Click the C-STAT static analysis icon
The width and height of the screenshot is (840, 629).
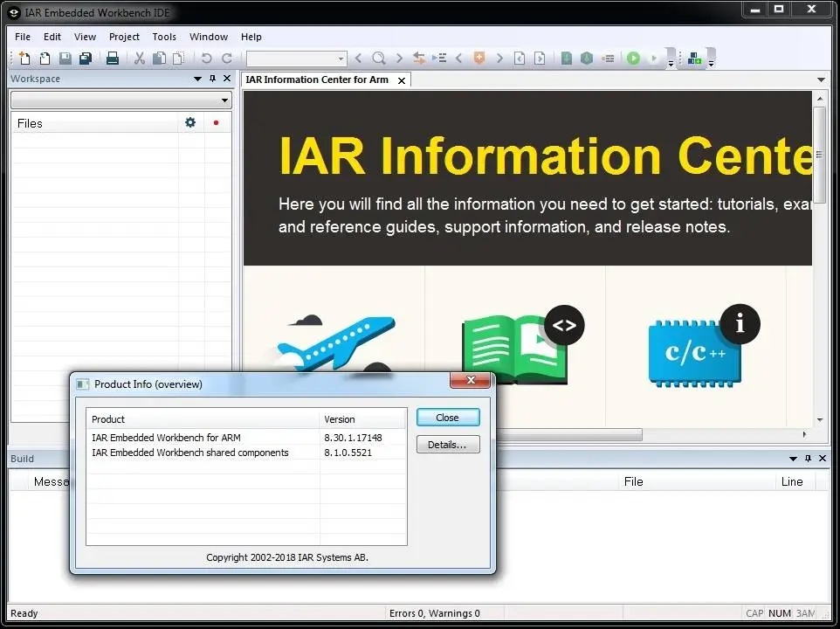tap(694, 58)
